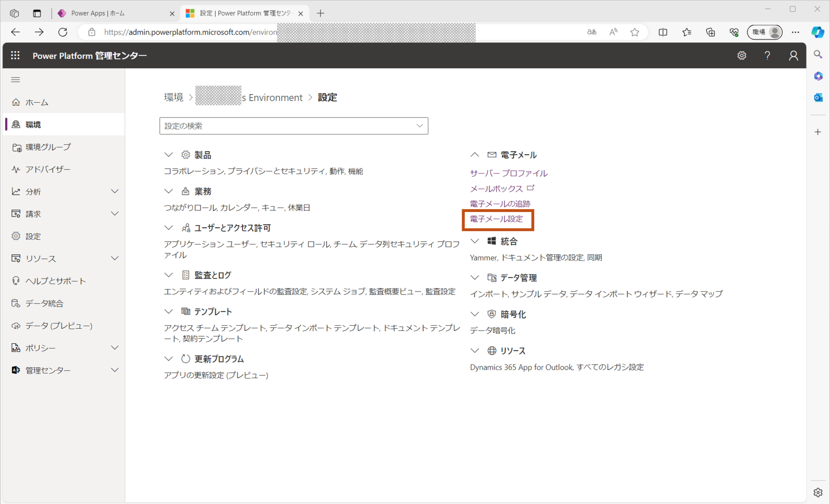Expand the 請求 sidebar chevron
The width and height of the screenshot is (830, 504).
pos(115,214)
